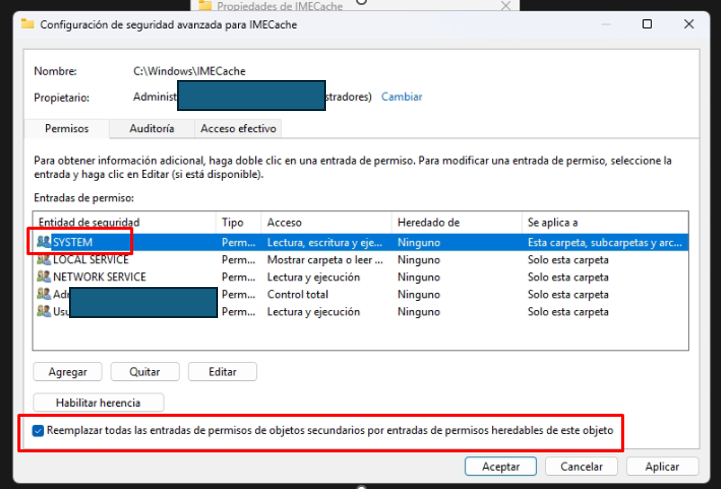Switch to the Auditoría tab

(151, 129)
